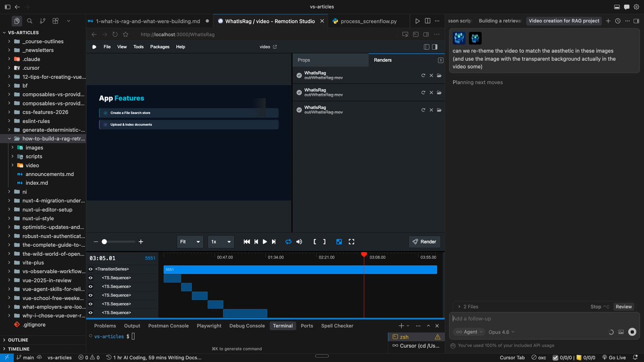Screen dimensions: 644x362
Task: Open the Agent mode dropdown
Action: (x=469, y=332)
